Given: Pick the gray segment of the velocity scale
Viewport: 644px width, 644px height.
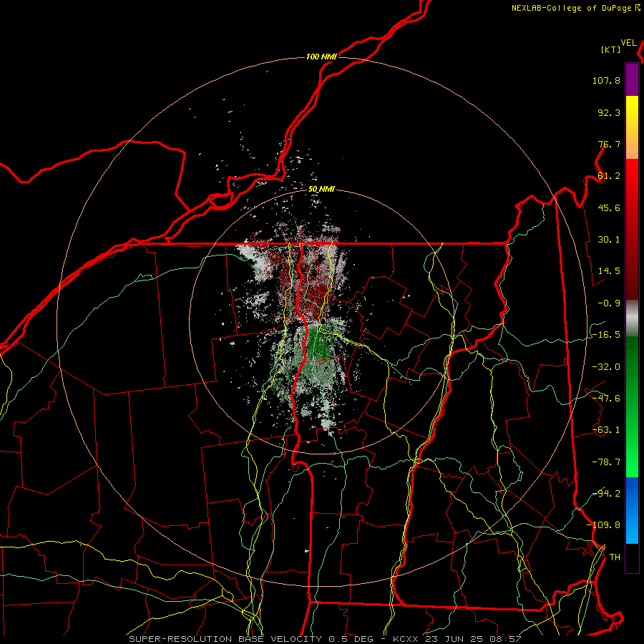Looking at the screenshot, I should [632, 318].
